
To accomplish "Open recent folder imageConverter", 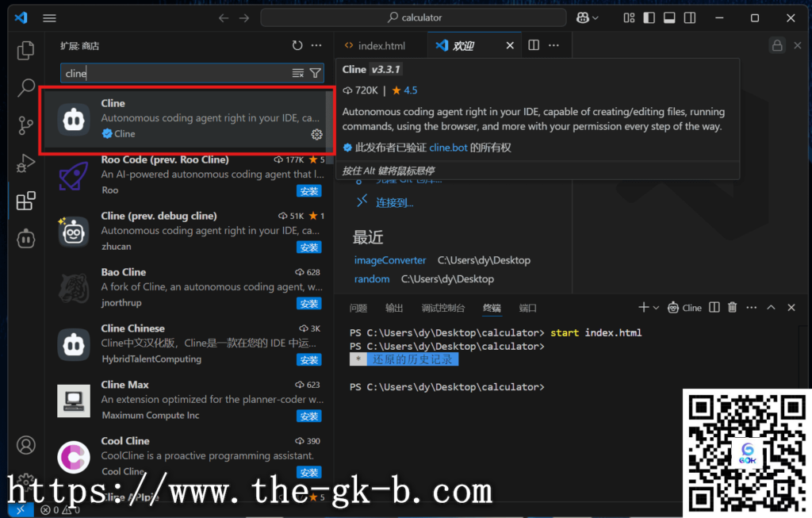I will point(390,260).
